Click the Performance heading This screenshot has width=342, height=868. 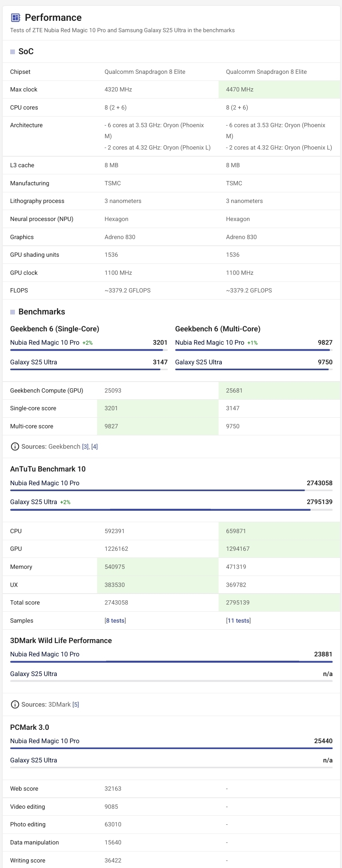(53, 17)
